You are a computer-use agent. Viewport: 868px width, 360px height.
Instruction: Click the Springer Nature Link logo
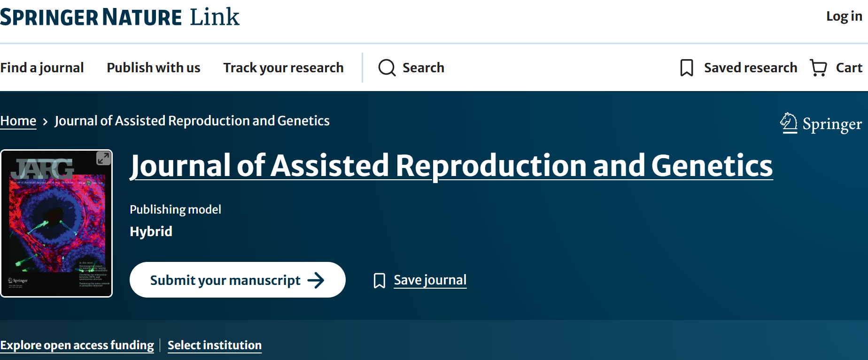[120, 17]
